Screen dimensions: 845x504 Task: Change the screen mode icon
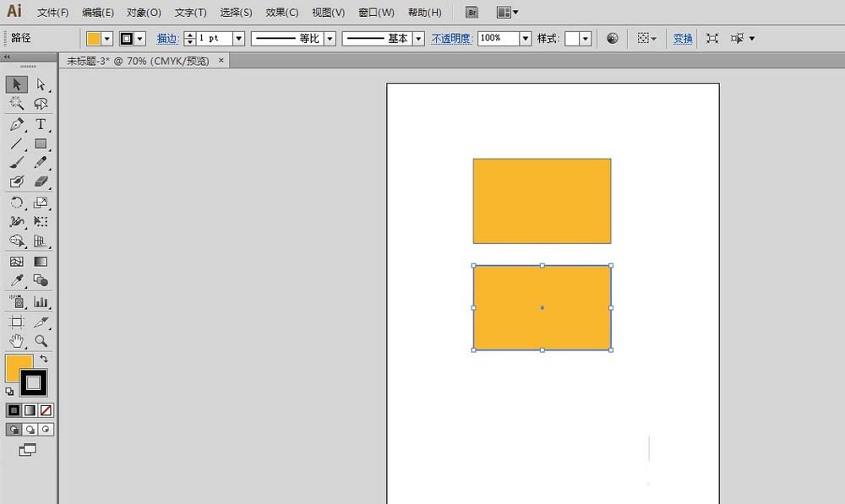[x=28, y=450]
